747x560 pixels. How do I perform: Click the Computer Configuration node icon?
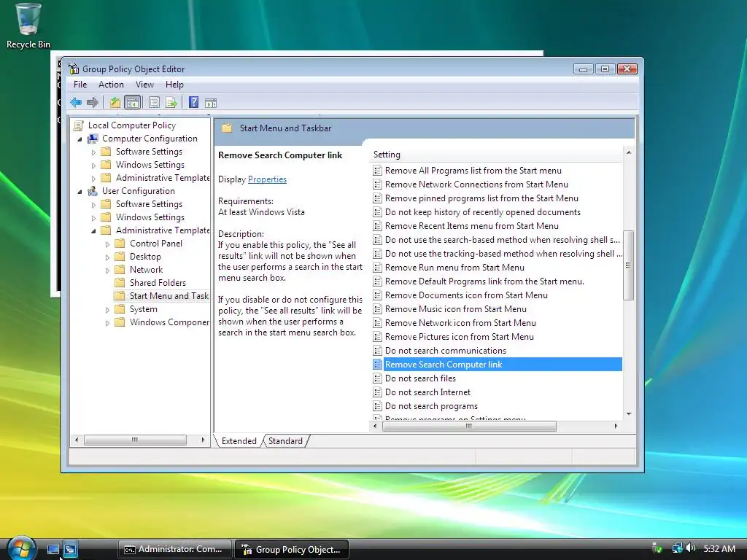[x=93, y=139]
